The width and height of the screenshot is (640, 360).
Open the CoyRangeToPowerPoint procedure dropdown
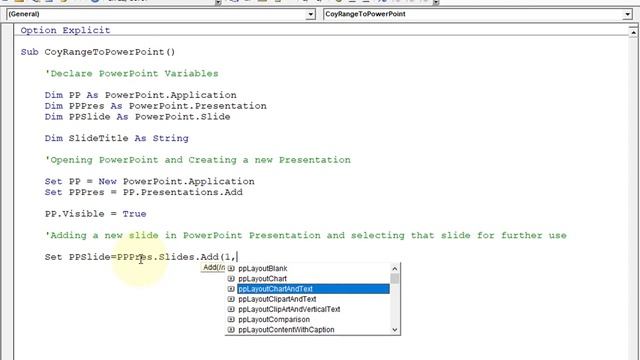pyautogui.click(x=627, y=14)
